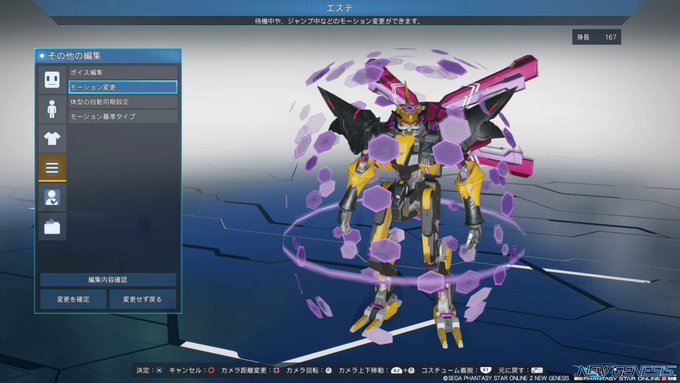Open モーション変更 menu entry
Viewport: 680px width, 383px height.
[123, 87]
